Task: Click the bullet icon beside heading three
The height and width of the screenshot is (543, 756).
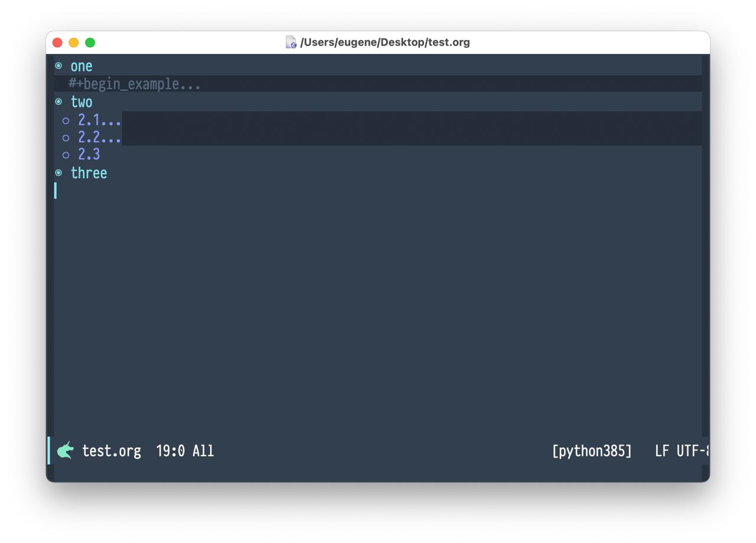Action: pyautogui.click(x=58, y=172)
